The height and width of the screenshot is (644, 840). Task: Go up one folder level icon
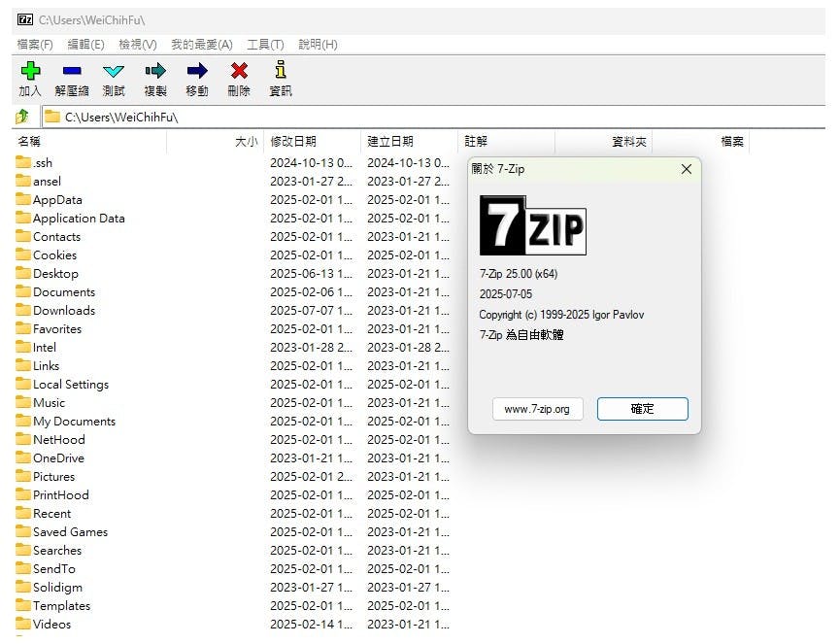click(x=22, y=117)
